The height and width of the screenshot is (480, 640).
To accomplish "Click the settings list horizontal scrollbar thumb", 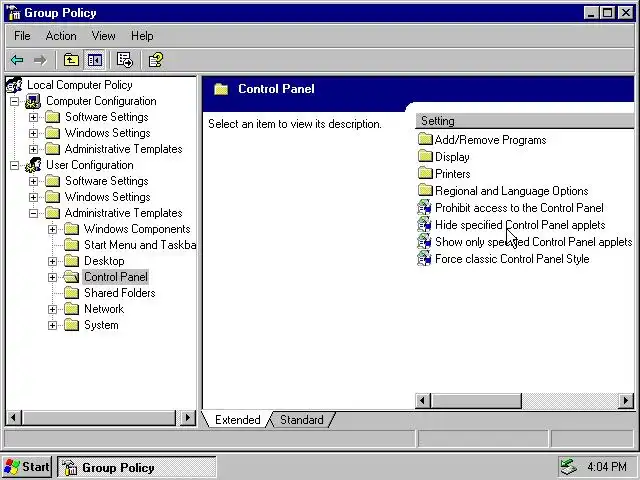I will pyautogui.click(x=476, y=401).
